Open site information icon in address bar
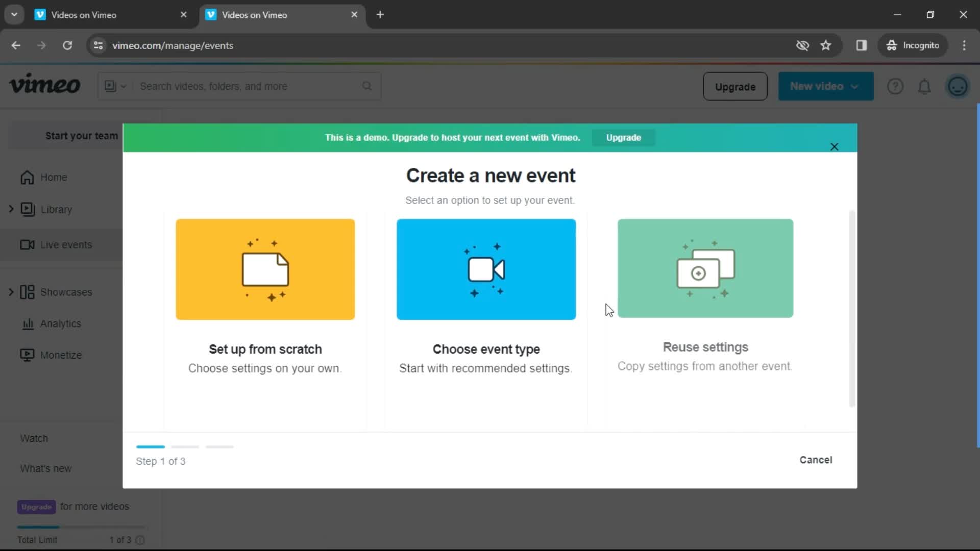Viewport: 980px width, 551px height. [98, 45]
